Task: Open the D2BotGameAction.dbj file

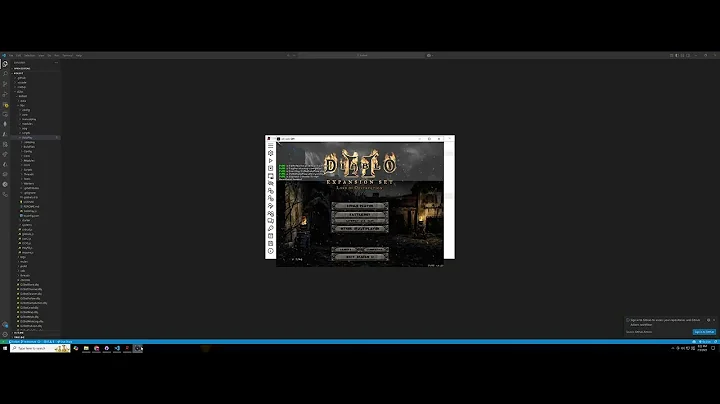Action: pos(33,303)
